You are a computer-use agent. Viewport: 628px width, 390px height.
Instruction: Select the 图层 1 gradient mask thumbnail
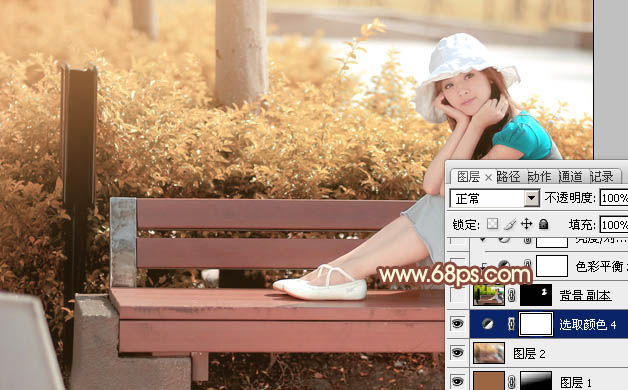click(536, 380)
